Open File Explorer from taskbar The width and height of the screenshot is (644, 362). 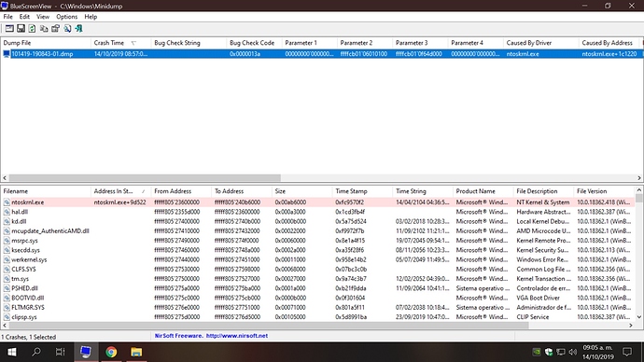click(136, 352)
